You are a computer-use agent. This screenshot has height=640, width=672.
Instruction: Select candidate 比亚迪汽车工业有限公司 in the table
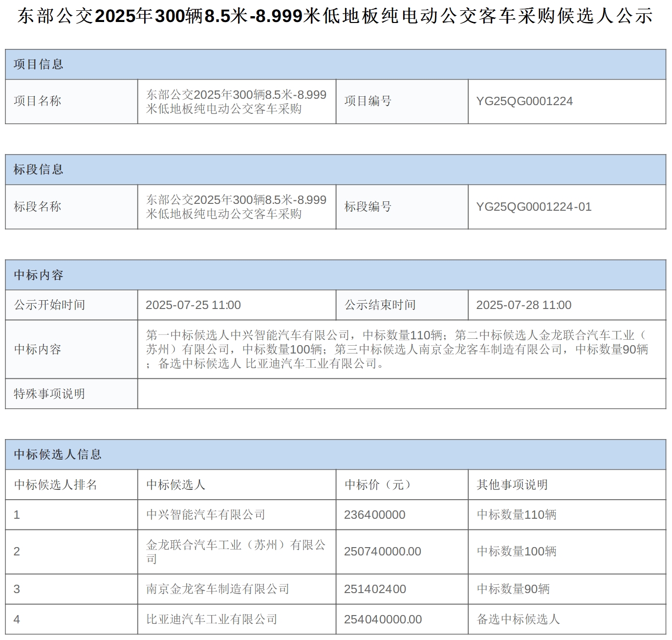212,619
